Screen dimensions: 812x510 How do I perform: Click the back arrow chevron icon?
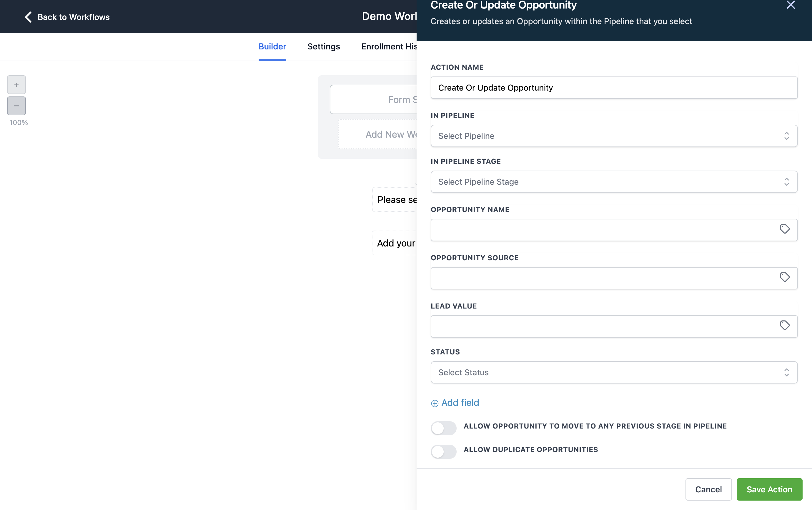pos(28,17)
